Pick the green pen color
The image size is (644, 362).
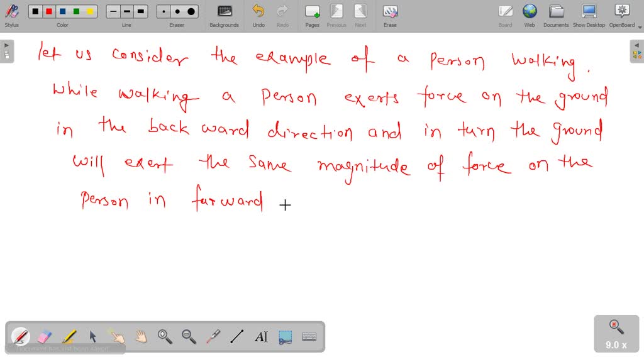coord(76,11)
